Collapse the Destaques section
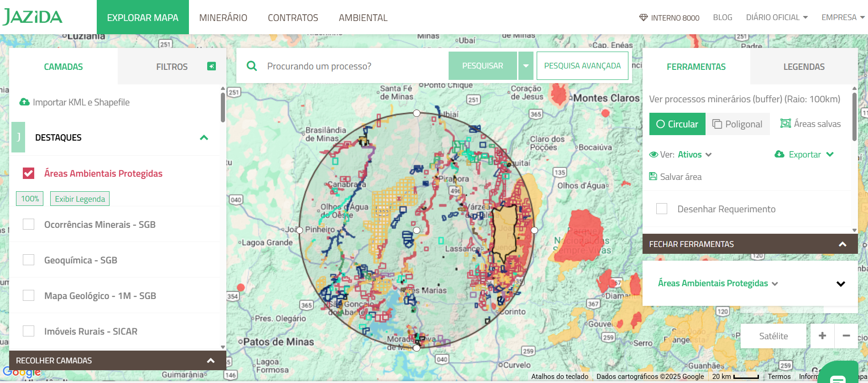The width and height of the screenshot is (868, 383). pyautogui.click(x=204, y=137)
